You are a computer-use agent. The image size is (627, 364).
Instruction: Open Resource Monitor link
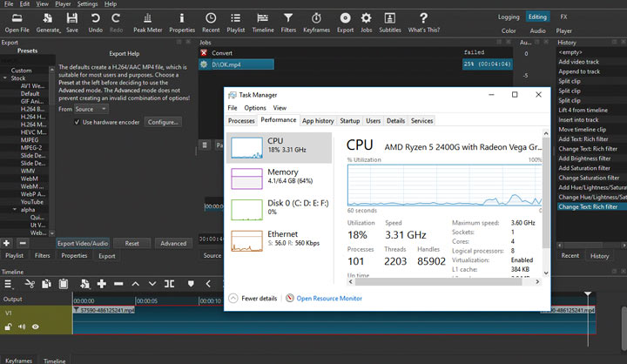coord(328,298)
